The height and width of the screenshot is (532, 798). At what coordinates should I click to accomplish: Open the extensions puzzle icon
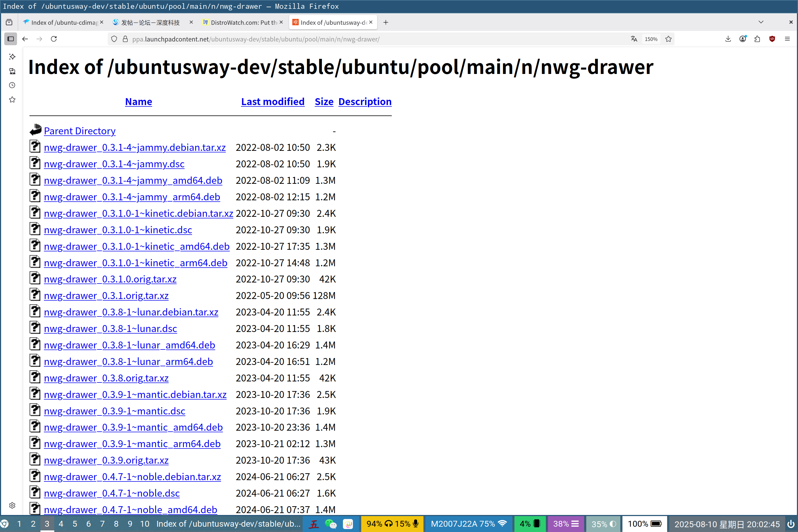point(757,39)
